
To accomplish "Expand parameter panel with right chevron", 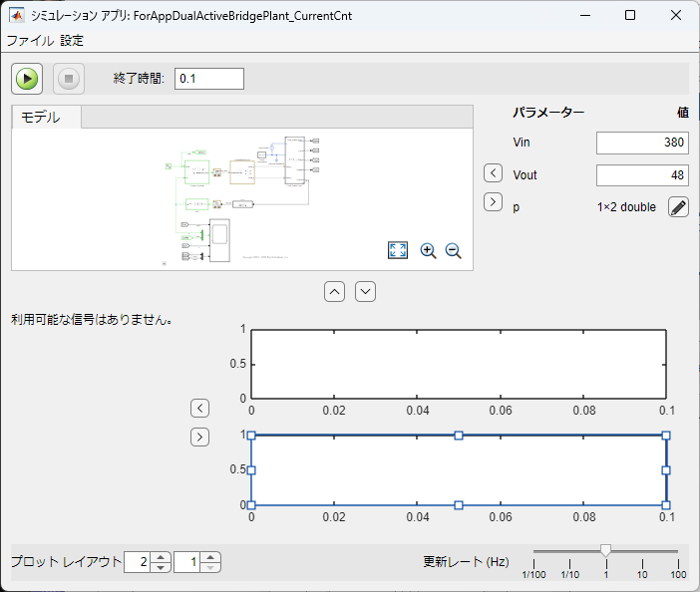I will click(x=493, y=201).
